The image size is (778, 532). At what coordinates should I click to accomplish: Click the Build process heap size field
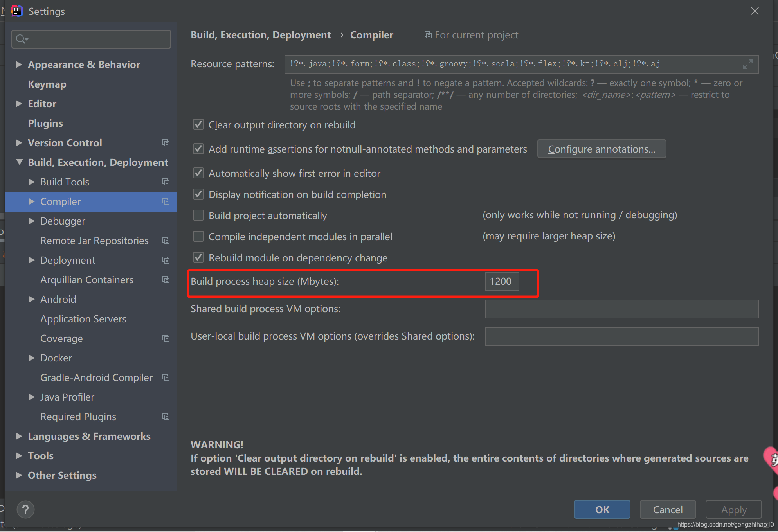point(501,282)
